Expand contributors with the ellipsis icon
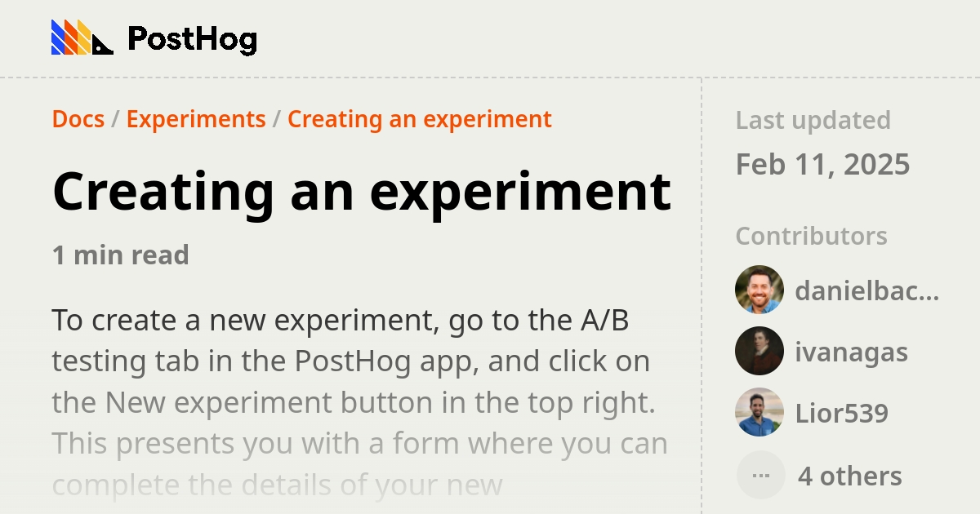This screenshot has height=514, width=980. click(759, 475)
